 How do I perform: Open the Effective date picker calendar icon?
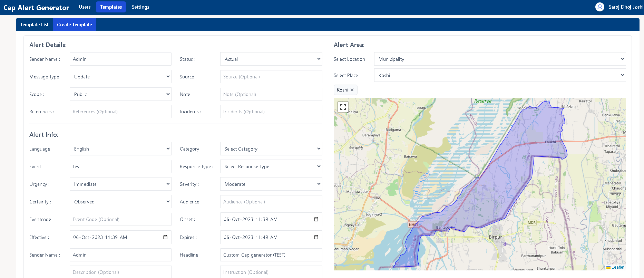[165, 237]
